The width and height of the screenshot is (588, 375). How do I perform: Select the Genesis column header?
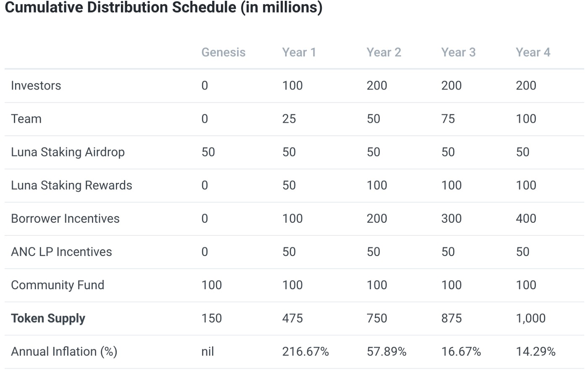[223, 52]
